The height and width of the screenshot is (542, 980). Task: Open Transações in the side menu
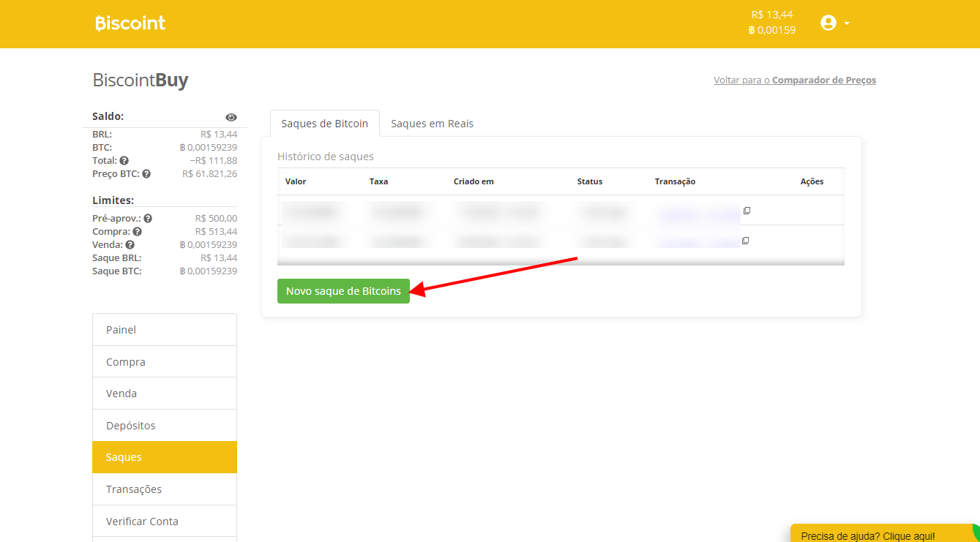[x=165, y=489]
